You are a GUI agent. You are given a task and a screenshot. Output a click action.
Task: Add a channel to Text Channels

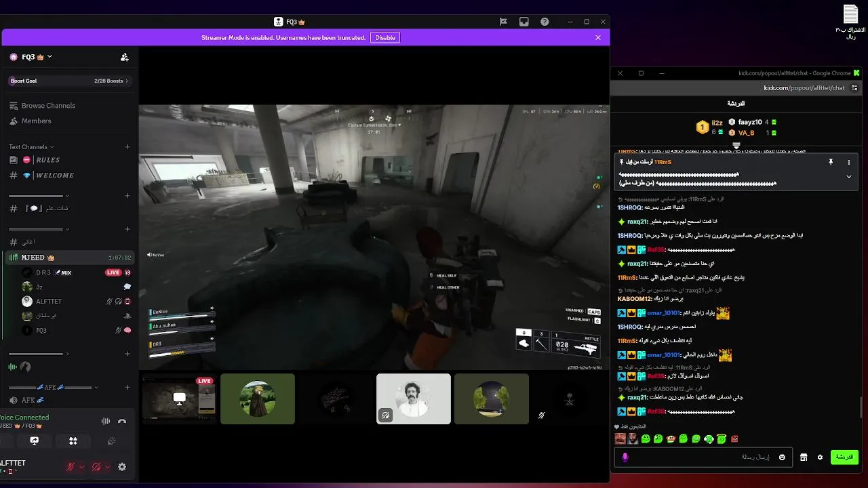pos(127,147)
